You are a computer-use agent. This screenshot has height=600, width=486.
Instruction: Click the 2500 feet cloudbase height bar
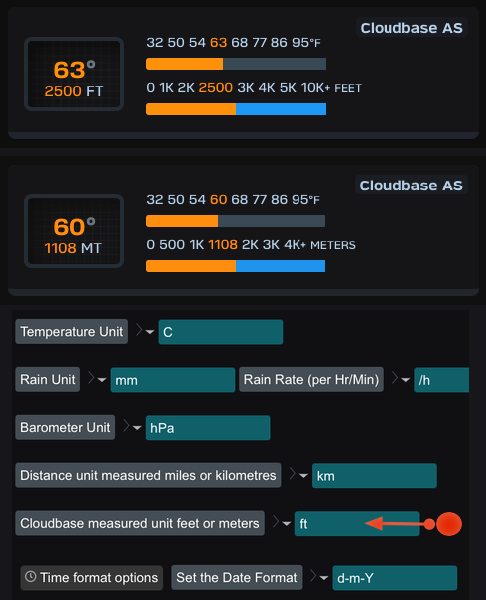pyautogui.click(x=236, y=109)
